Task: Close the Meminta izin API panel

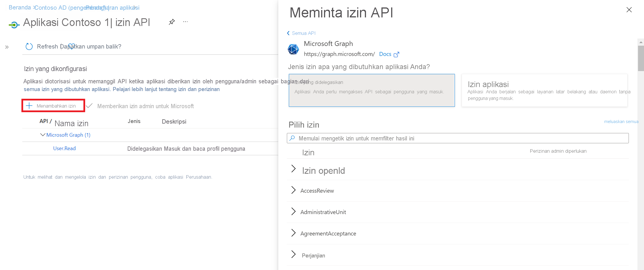Action: 629,10
